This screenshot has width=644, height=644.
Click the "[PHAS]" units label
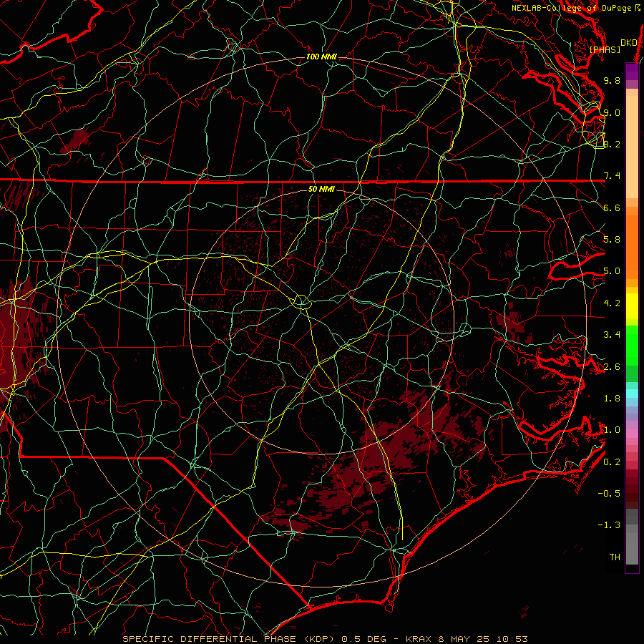(605, 49)
